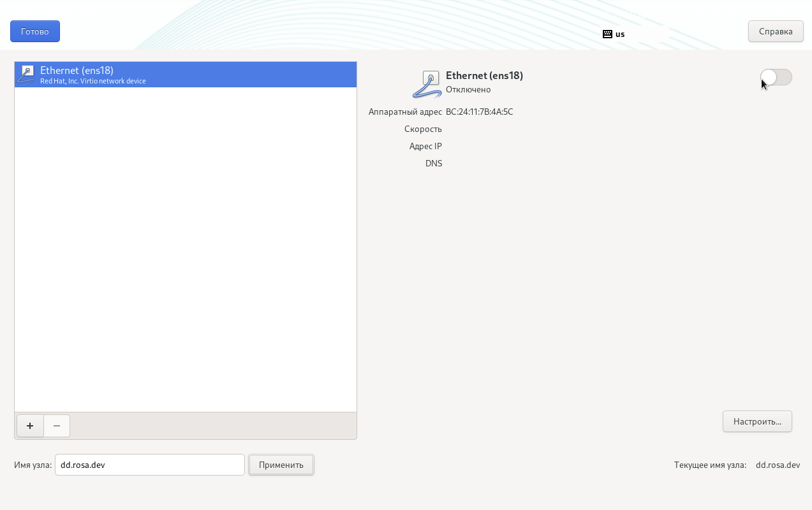
Task: Click the Отключено status text
Action: [x=468, y=90]
